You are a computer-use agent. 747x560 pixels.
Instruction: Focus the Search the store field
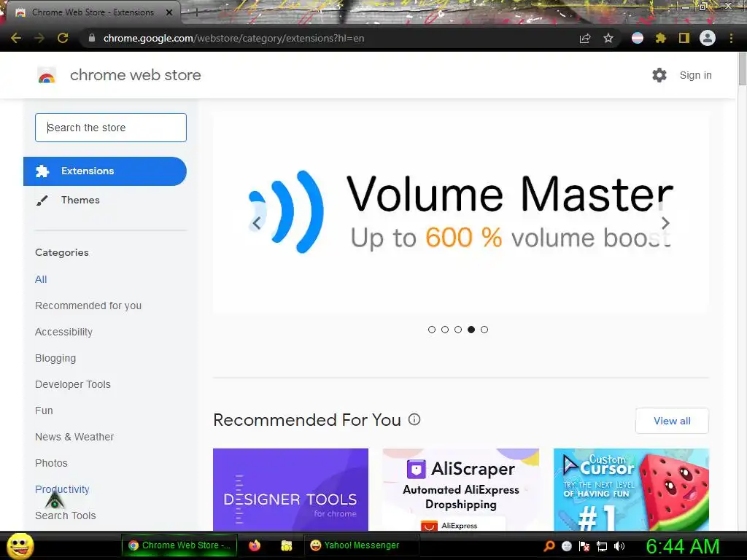111,128
